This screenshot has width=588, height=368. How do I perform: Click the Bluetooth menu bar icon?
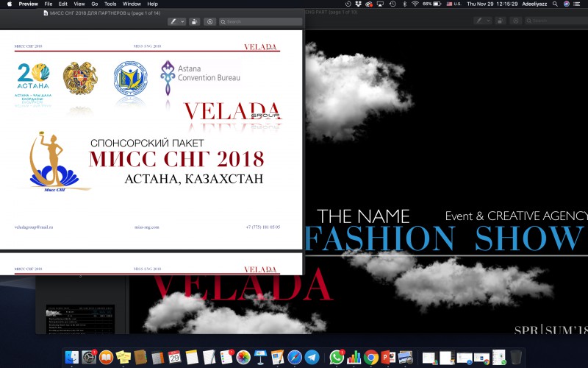click(x=404, y=4)
